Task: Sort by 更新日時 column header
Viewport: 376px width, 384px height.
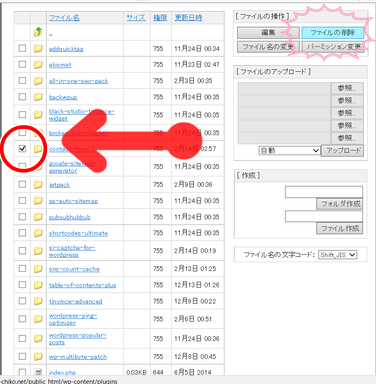Action: tap(188, 18)
